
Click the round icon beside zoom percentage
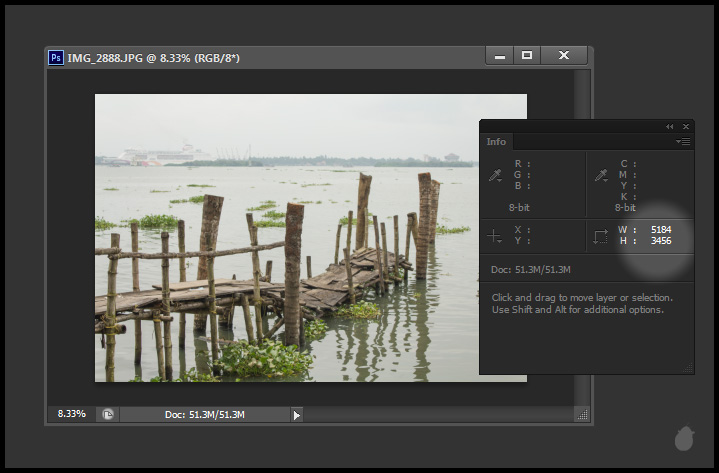(x=107, y=414)
